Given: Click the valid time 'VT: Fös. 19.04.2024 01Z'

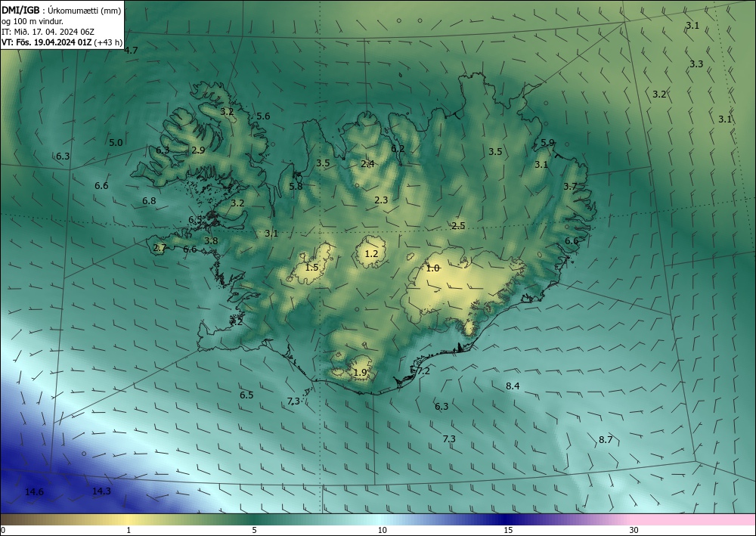Looking at the screenshot, I should pyautogui.click(x=46, y=42).
